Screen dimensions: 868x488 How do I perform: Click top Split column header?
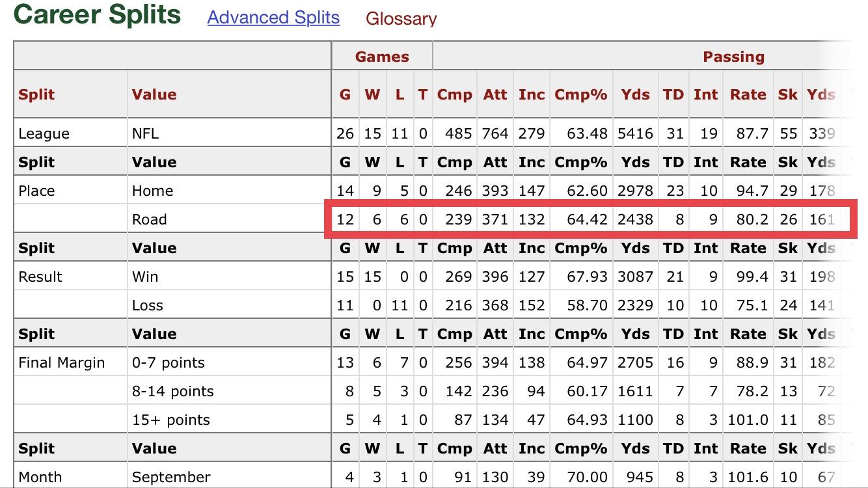click(36, 94)
